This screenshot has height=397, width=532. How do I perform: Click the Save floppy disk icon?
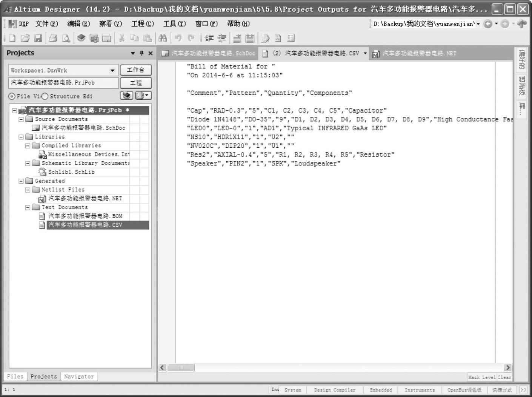pos(38,38)
